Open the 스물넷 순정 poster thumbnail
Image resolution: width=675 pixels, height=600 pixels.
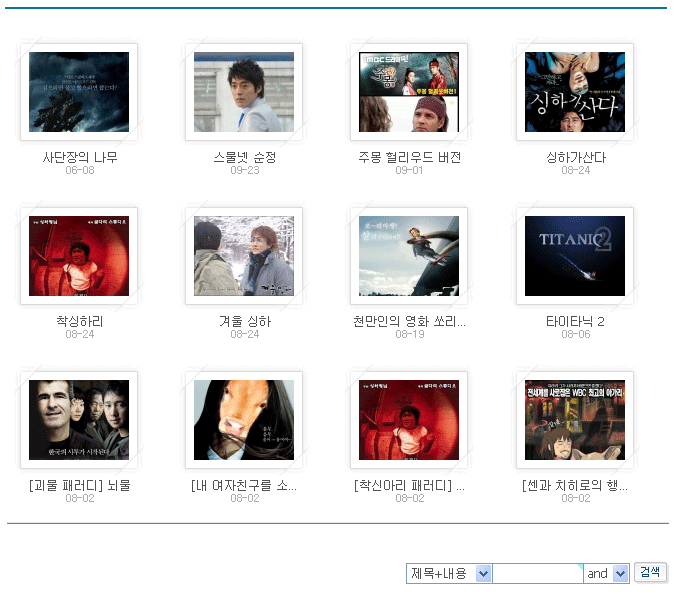click(x=244, y=92)
